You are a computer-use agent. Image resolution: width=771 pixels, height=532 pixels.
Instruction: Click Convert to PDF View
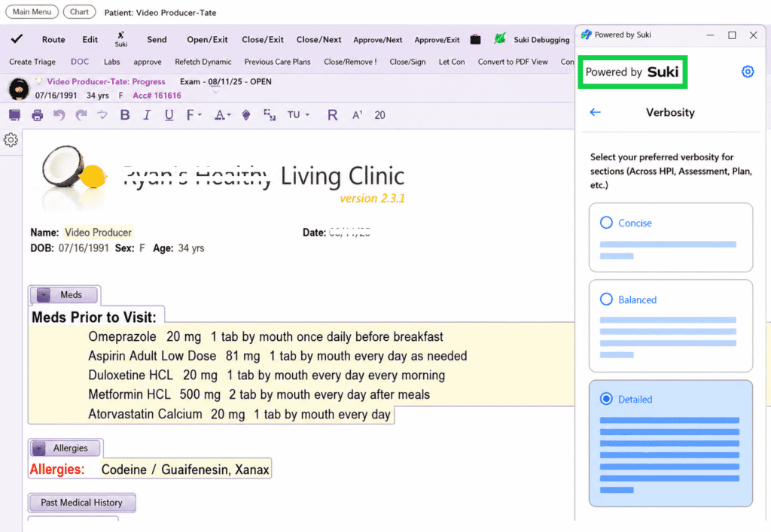click(x=512, y=62)
